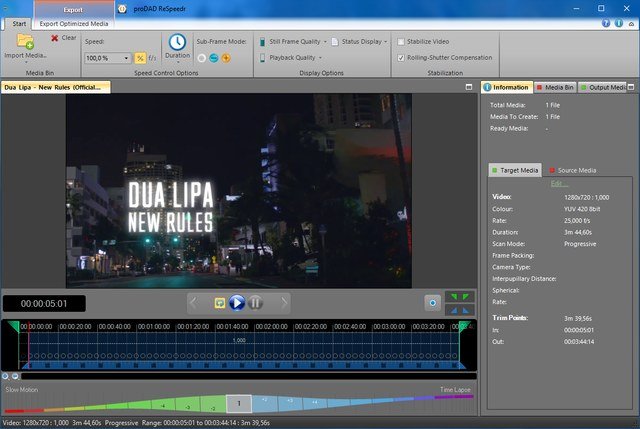
Task: Select the first Sub-Frame Mode option
Action: (201, 58)
